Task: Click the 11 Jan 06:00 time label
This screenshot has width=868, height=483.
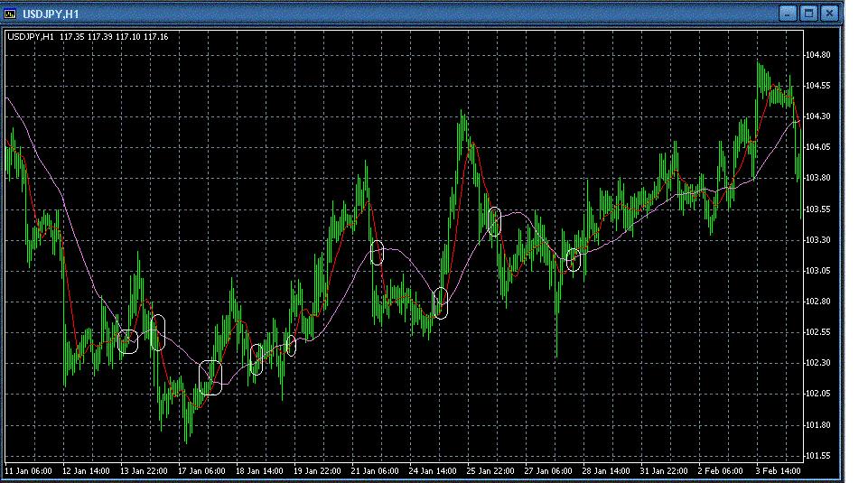Action: [29, 471]
